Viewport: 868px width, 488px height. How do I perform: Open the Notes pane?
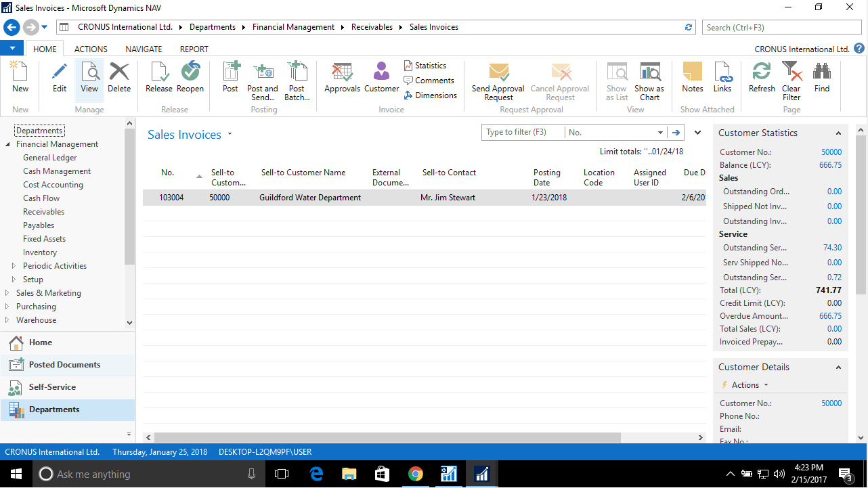click(x=692, y=80)
